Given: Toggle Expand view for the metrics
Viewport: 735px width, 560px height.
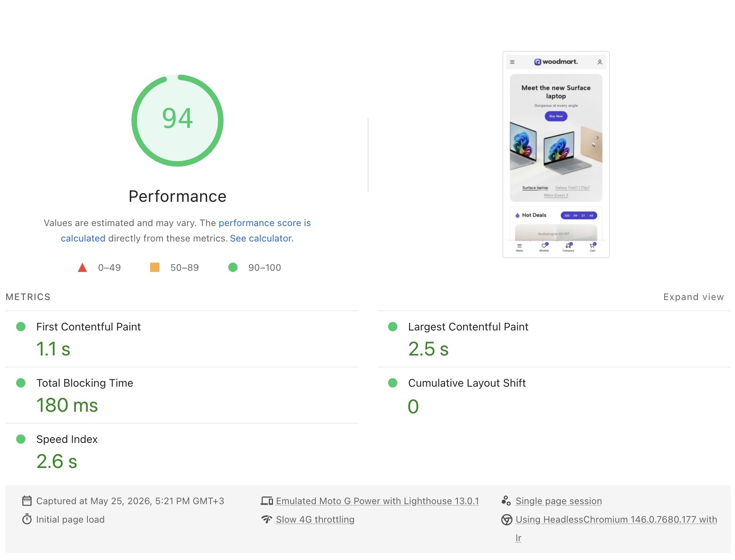Looking at the screenshot, I should point(693,297).
